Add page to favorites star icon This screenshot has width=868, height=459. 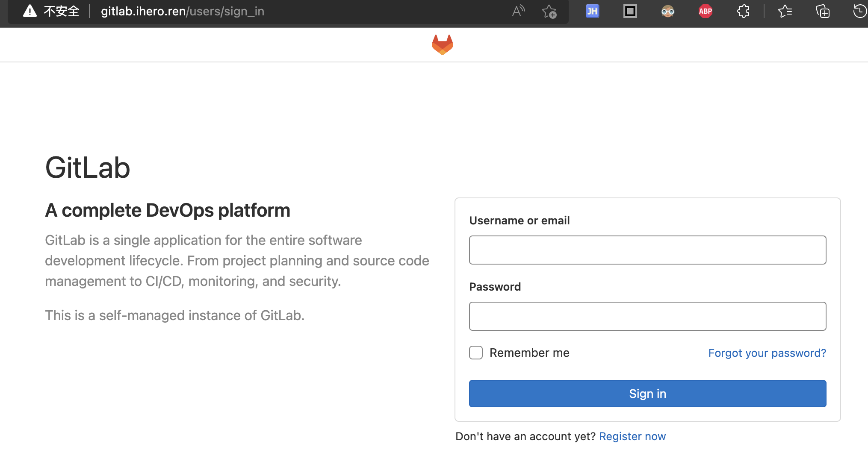(x=549, y=12)
